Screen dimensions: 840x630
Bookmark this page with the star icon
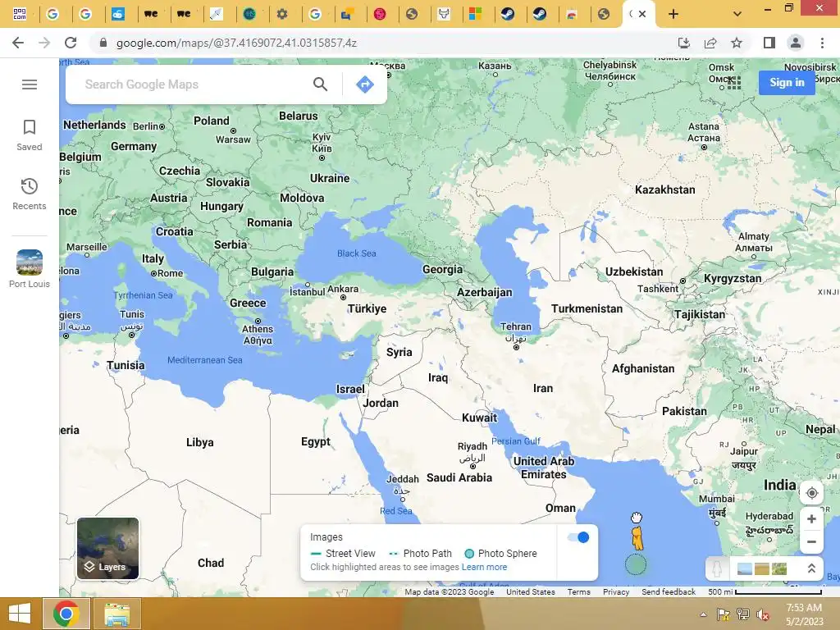[737, 43]
